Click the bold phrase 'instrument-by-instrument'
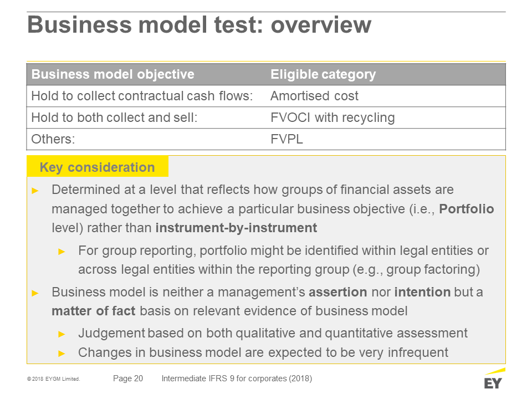Image resolution: width=532 pixels, height=399 pixels. [236, 228]
